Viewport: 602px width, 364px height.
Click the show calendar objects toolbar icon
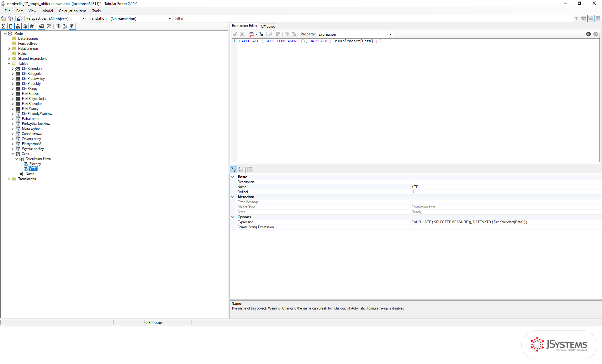[x=32, y=26]
